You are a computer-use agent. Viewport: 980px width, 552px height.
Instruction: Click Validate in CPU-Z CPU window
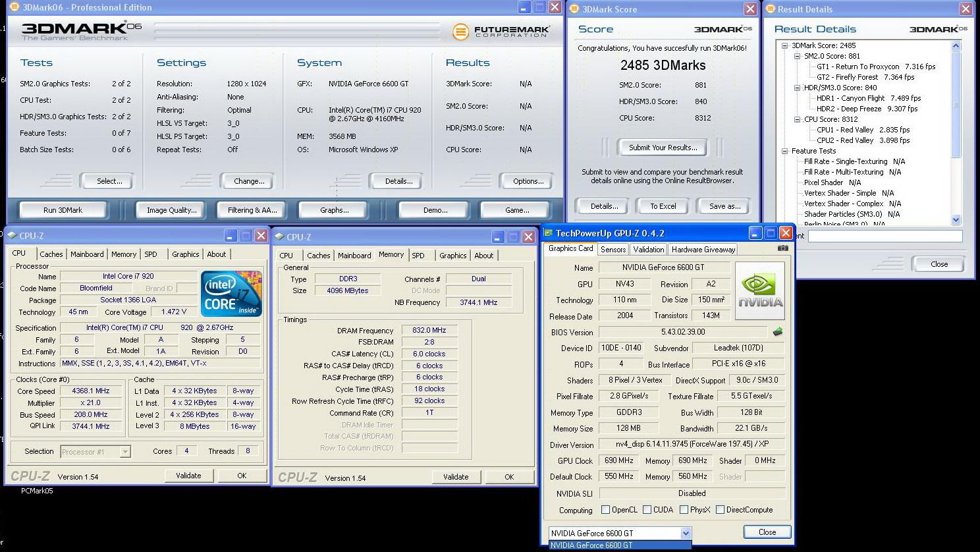[x=188, y=476]
